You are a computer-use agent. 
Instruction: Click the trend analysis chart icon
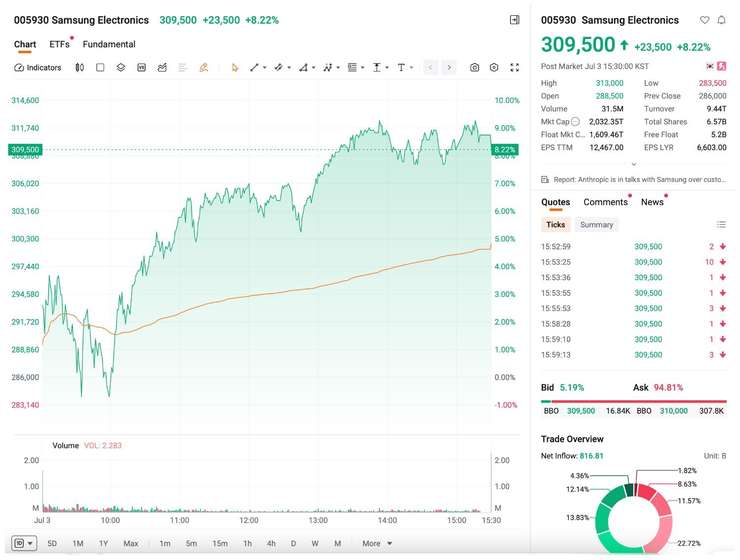pyautogui.click(x=162, y=68)
